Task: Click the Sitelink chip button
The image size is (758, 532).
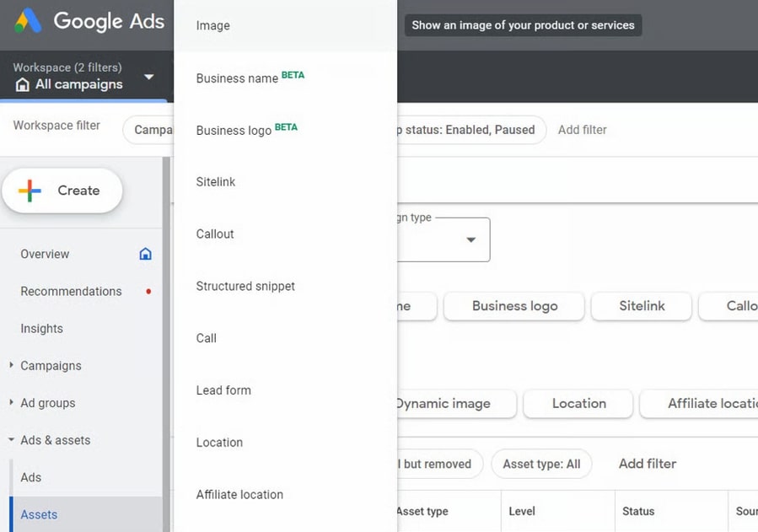Action: [x=642, y=306]
